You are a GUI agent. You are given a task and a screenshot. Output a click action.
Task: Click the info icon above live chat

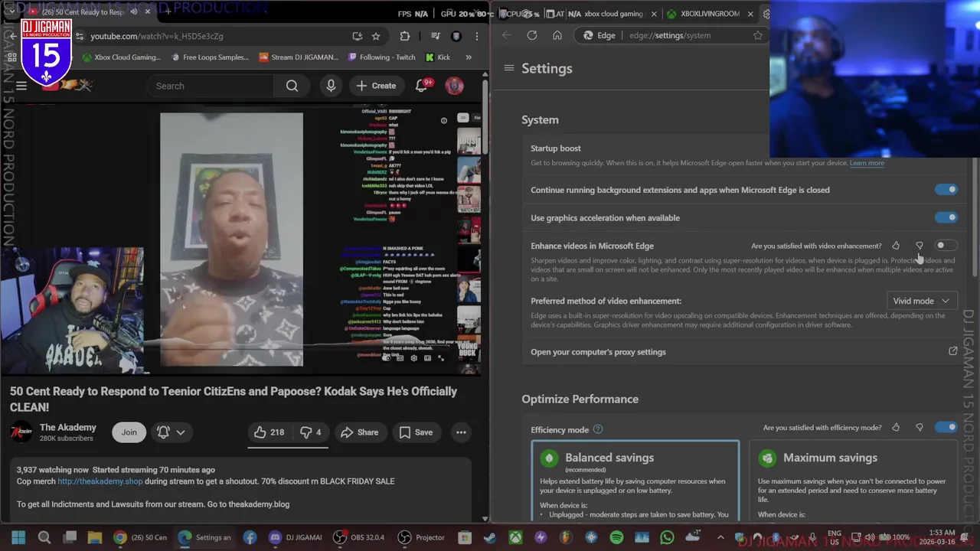[443, 120]
